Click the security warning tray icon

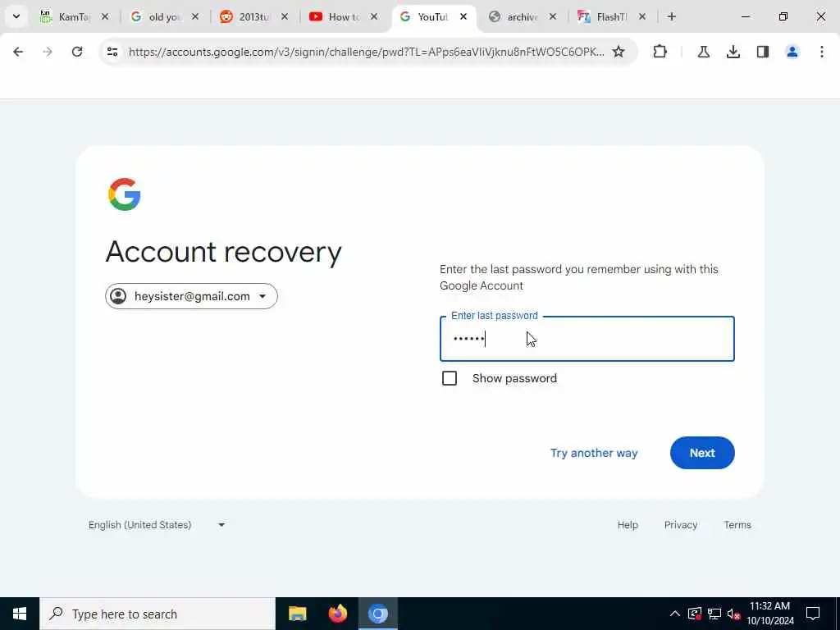695,614
